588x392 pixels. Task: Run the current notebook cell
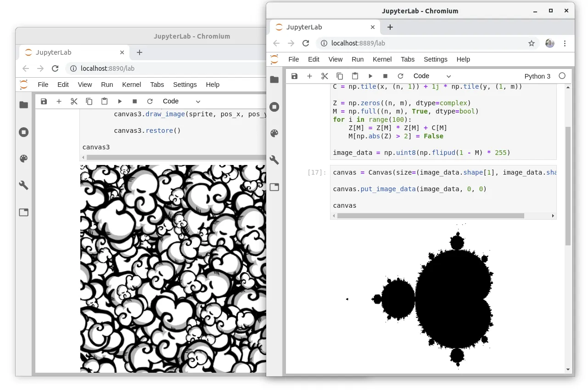[370, 76]
